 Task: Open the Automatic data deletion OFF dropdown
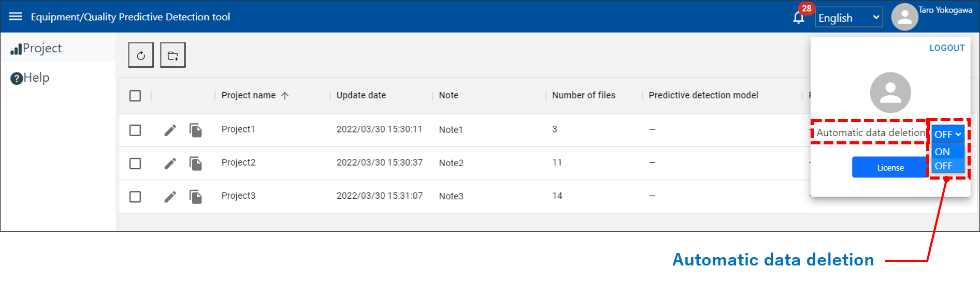[x=947, y=134]
